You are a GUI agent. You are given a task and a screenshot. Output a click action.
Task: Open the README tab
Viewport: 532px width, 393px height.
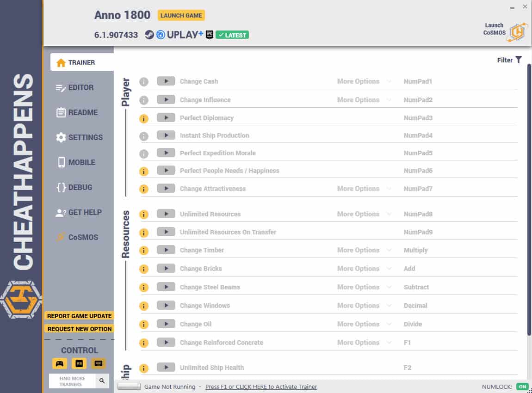[x=77, y=112]
